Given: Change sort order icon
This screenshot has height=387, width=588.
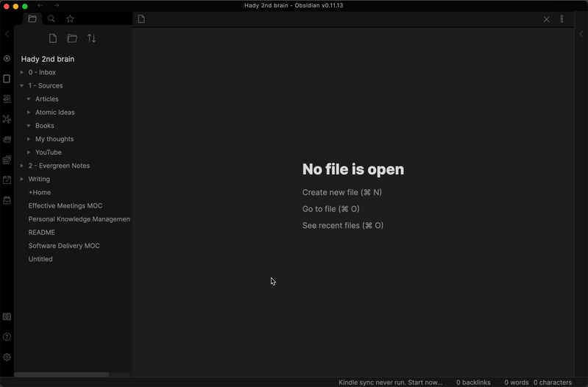Looking at the screenshot, I should coord(91,38).
